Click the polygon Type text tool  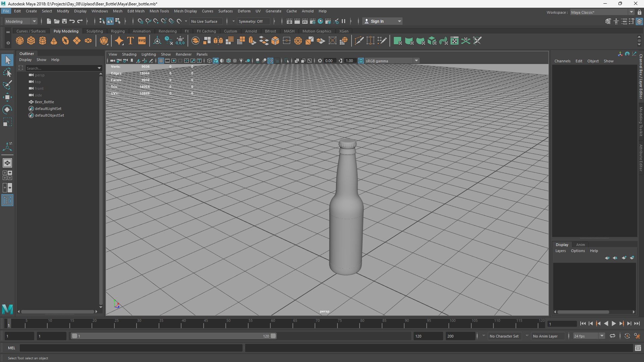click(x=130, y=41)
